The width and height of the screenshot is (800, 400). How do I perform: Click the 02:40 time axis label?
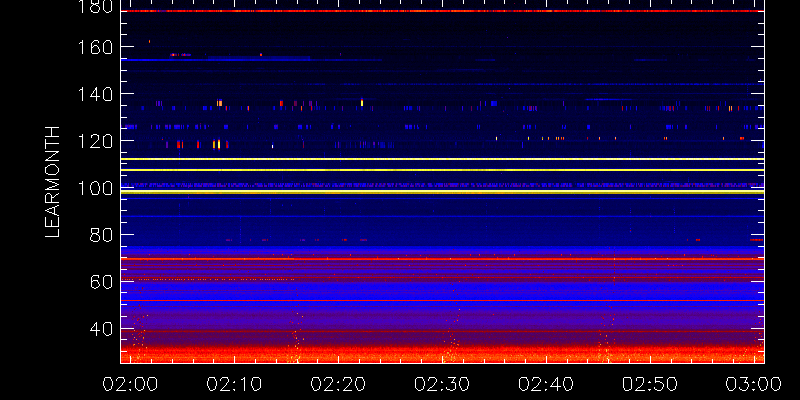click(x=546, y=383)
